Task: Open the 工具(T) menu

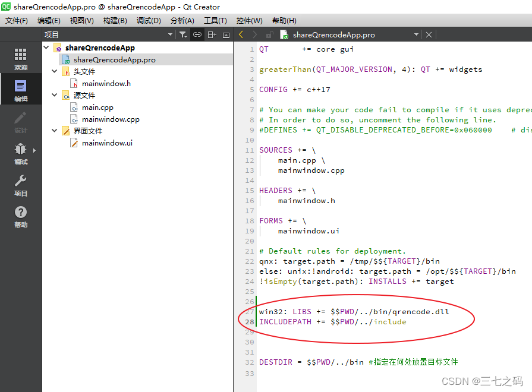Action: point(215,21)
